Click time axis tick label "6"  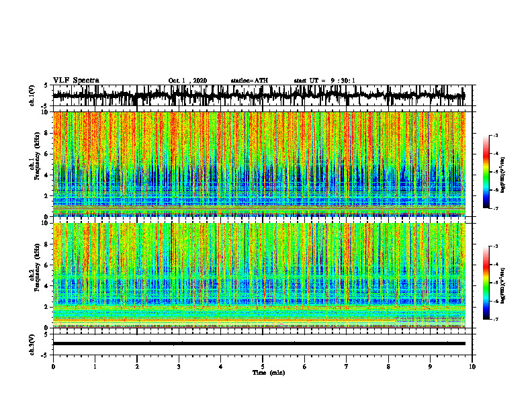[x=305, y=367]
